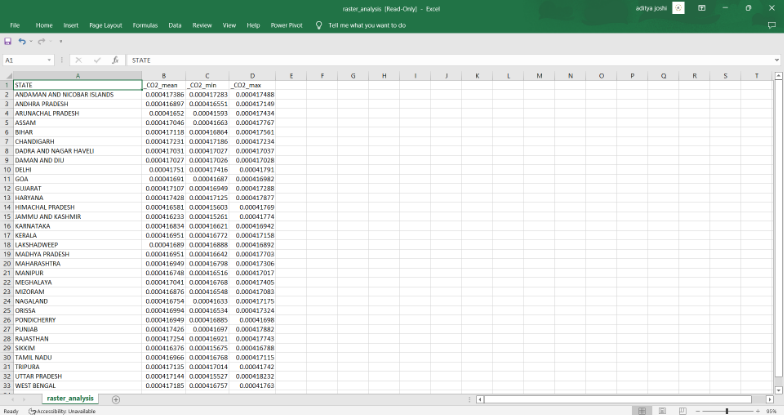Screen dimensions: 784x415
Task: Click the Tell Me lightbulb icon
Action: point(319,25)
